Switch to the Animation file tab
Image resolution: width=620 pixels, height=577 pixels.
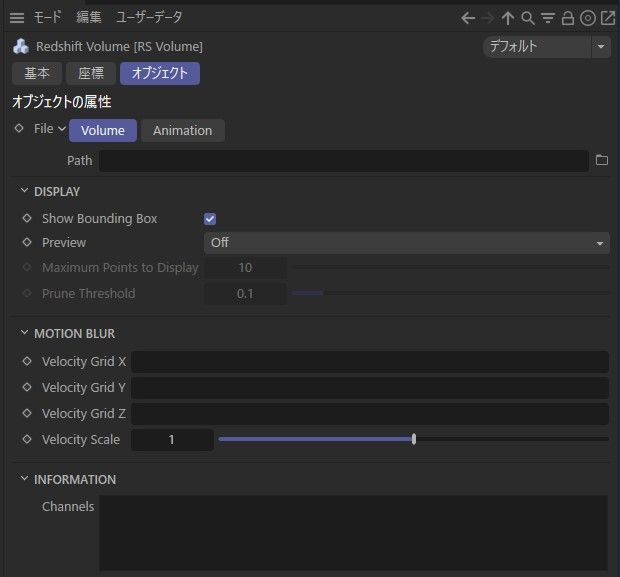click(183, 131)
